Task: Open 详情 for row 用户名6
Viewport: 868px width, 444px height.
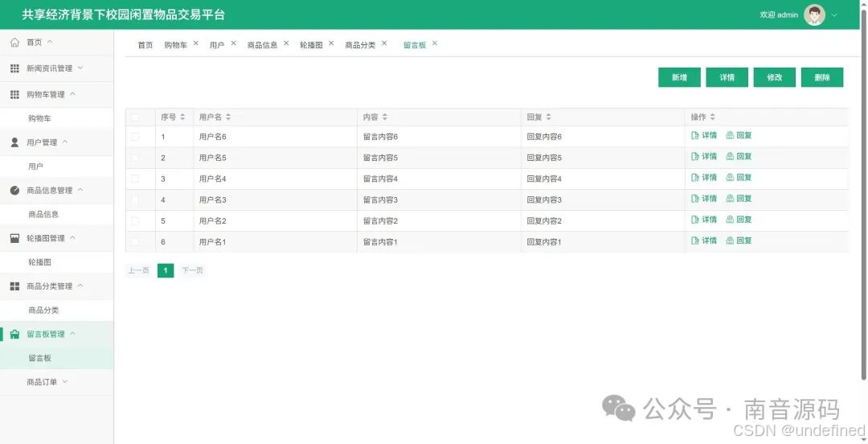Action: [x=704, y=135]
